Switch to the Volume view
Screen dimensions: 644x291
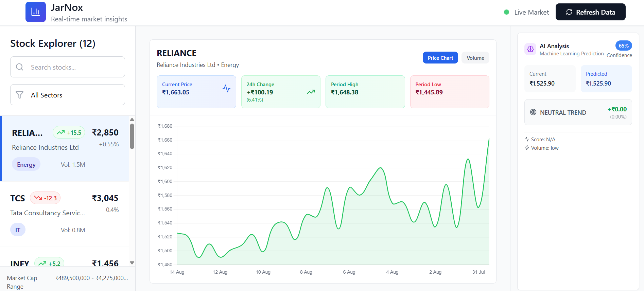click(475, 58)
